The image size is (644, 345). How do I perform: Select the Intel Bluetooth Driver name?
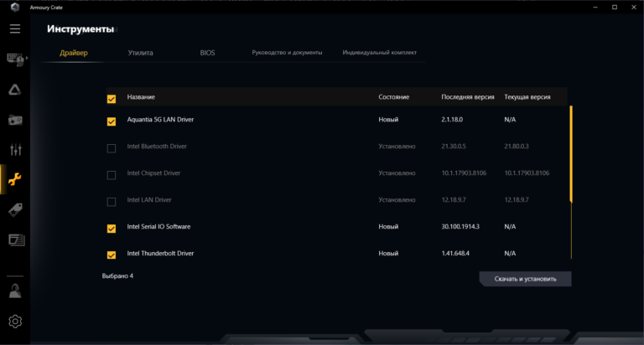pos(157,147)
